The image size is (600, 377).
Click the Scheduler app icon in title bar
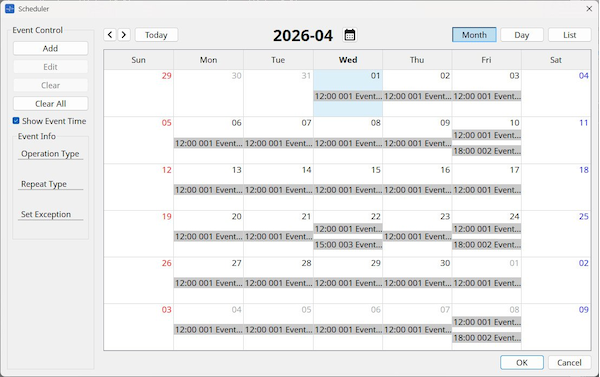tap(10, 8)
